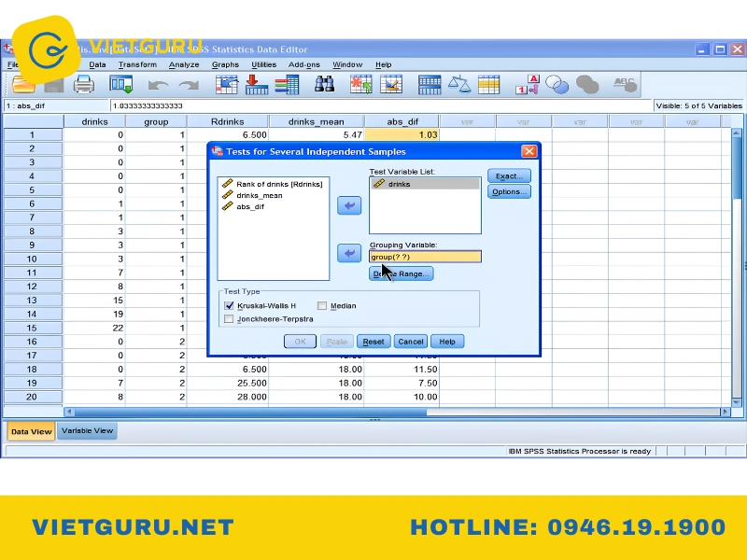747x560 pixels.
Task: Click the arrow button beside Test Variable List
Action: point(349,205)
